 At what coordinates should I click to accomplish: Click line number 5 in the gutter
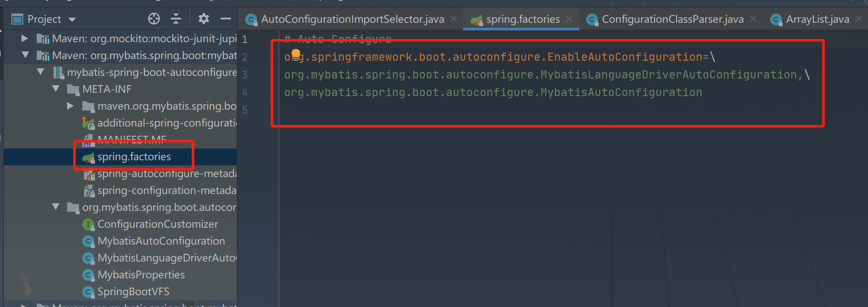[245, 110]
